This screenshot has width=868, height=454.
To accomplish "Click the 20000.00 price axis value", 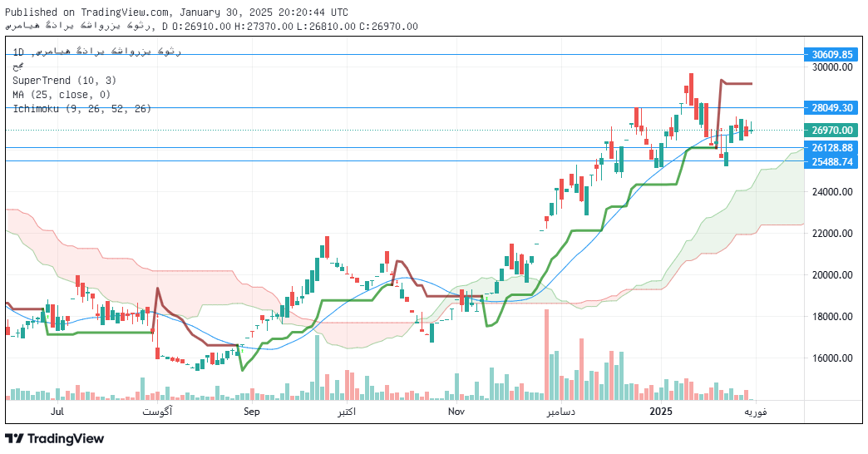I will (832, 274).
